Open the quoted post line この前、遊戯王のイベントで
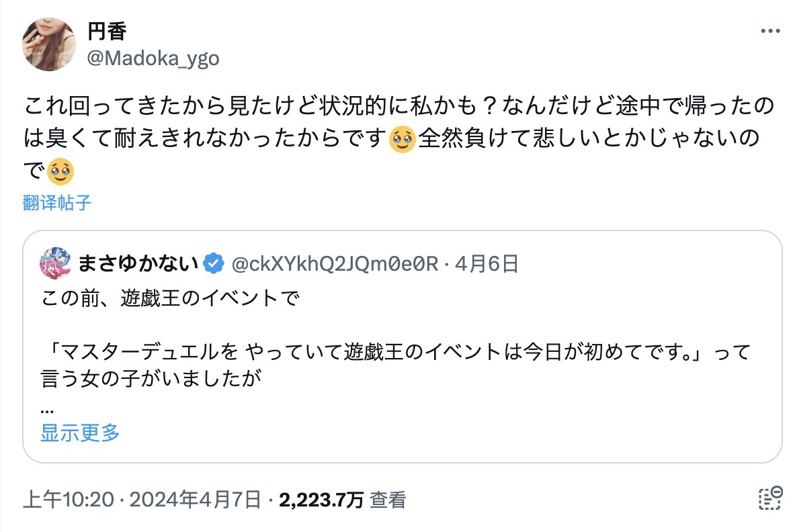797x532 pixels. point(168,298)
